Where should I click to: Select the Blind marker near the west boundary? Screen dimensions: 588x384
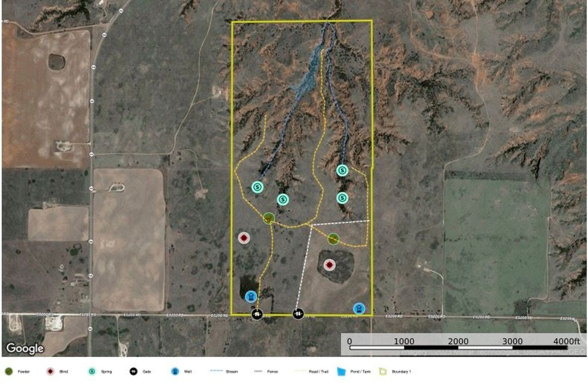243,238
